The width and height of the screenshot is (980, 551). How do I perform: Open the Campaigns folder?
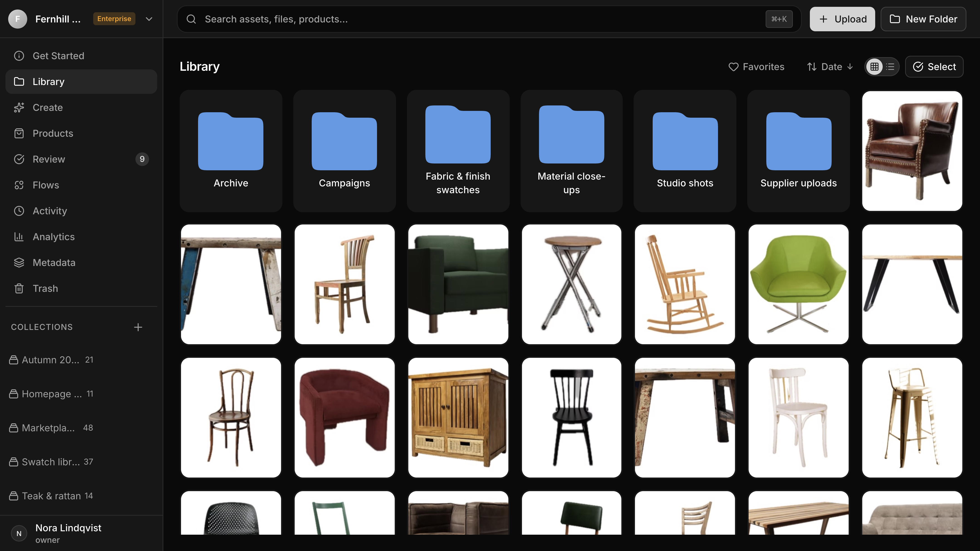344,151
